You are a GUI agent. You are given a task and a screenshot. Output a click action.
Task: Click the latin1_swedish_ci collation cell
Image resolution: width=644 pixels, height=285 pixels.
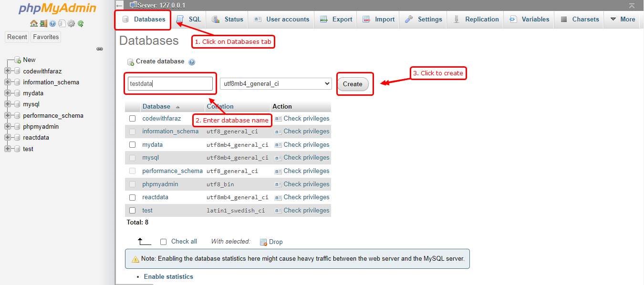tap(236, 211)
